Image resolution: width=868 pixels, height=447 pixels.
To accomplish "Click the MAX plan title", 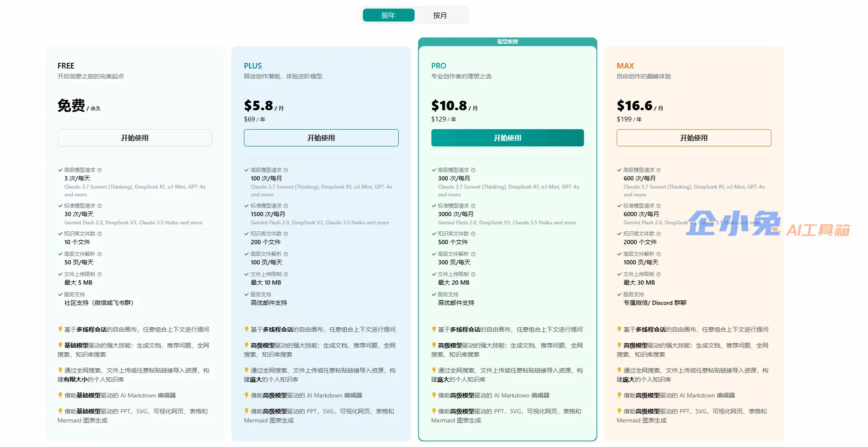I will [625, 66].
